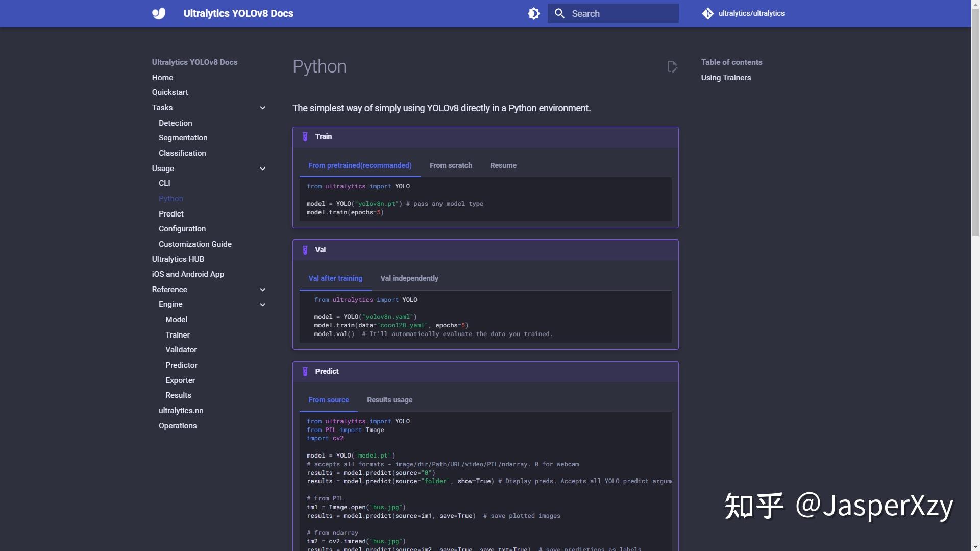Image resolution: width=980 pixels, height=551 pixels.
Task: Click the Tasks sidebar label
Action: point(162,108)
